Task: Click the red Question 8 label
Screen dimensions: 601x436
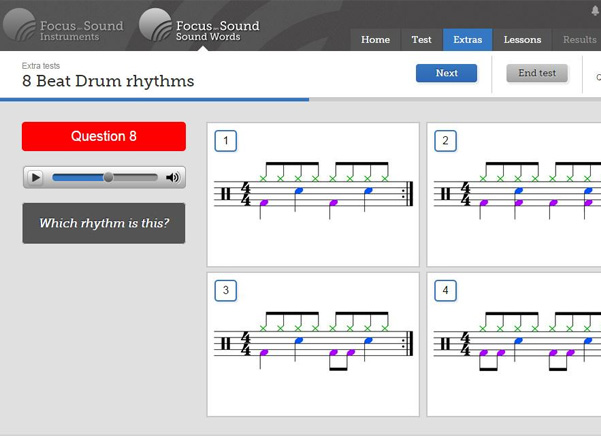Action: click(104, 136)
